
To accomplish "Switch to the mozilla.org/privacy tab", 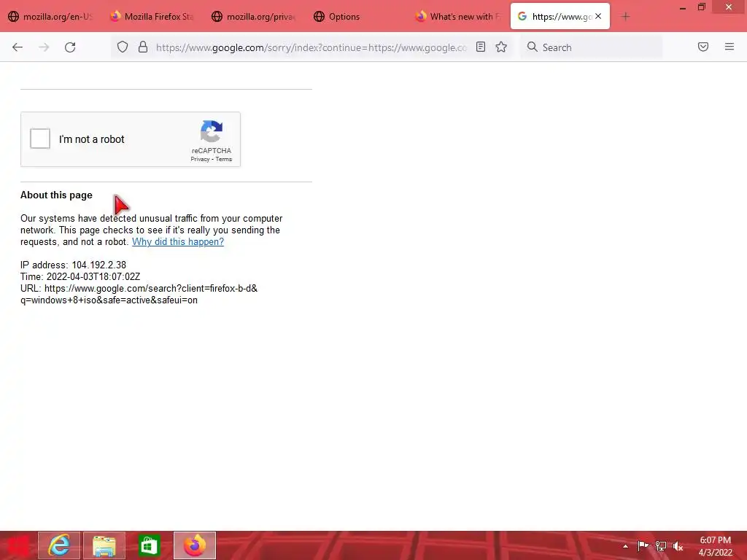I will (x=254, y=17).
